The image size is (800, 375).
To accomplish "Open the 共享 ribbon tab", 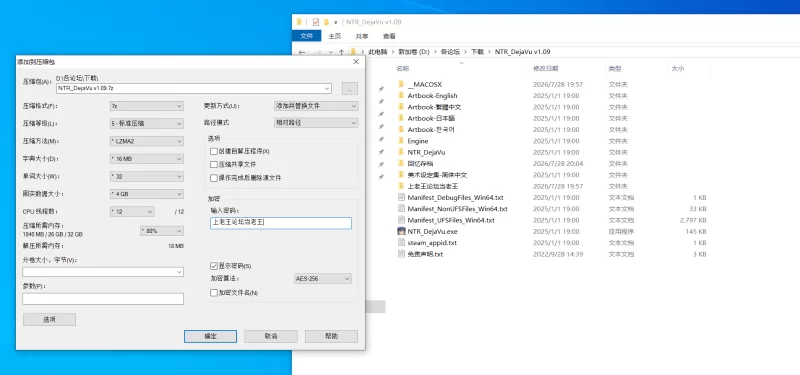I will pyautogui.click(x=362, y=36).
